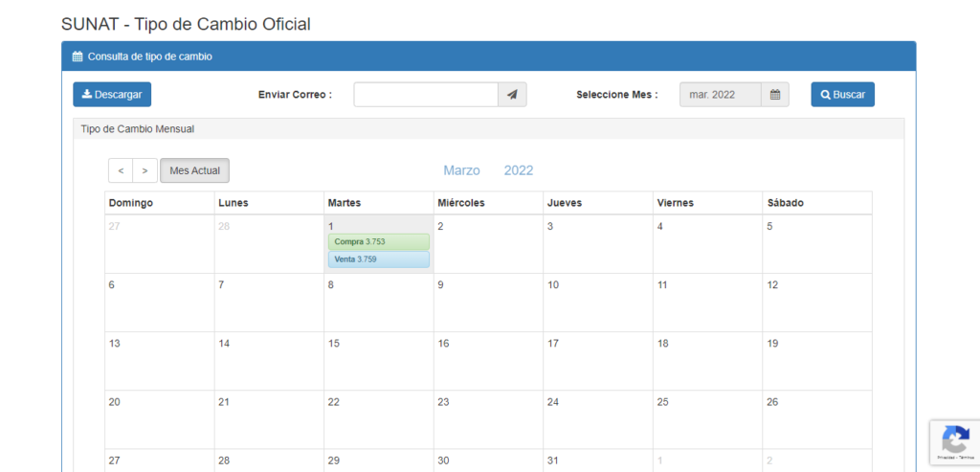Select day 16 in the calendar
This screenshot has height=472, width=980.
pos(488,361)
